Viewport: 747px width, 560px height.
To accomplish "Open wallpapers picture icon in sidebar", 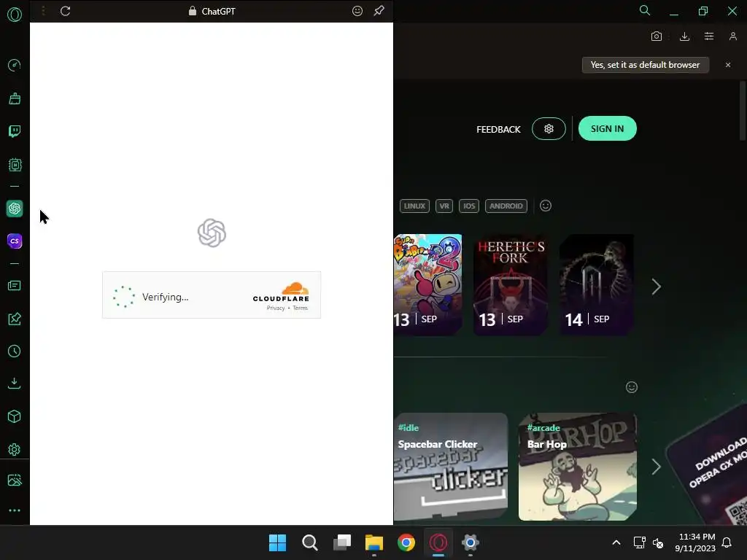I will 15,480.
